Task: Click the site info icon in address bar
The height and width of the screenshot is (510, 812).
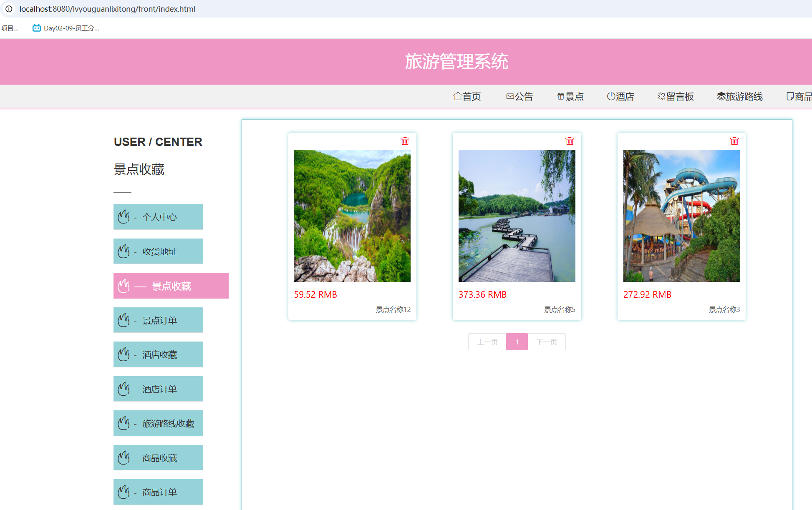Action: pos(9,9)
